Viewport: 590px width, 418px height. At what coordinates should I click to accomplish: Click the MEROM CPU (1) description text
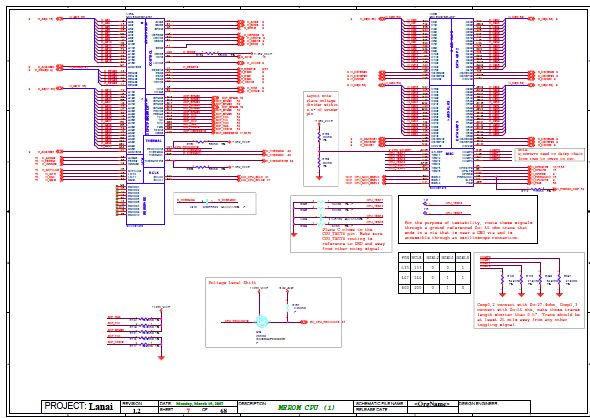(306, 407)
